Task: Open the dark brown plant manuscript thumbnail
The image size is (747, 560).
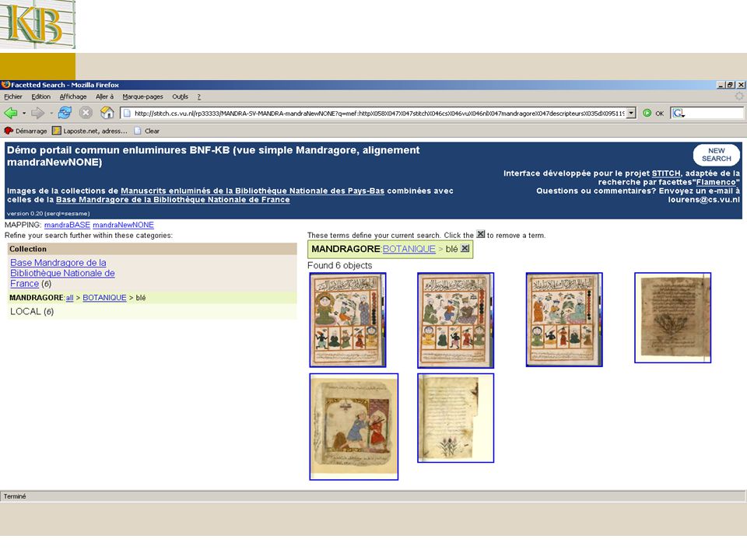Action: coord(672,317)
